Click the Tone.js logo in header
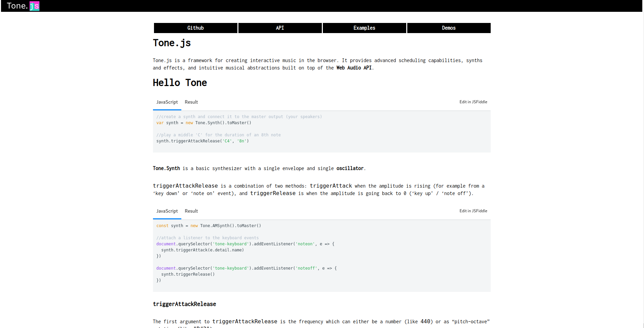Screen dimensions: 644x328 [x=23, y=6]
